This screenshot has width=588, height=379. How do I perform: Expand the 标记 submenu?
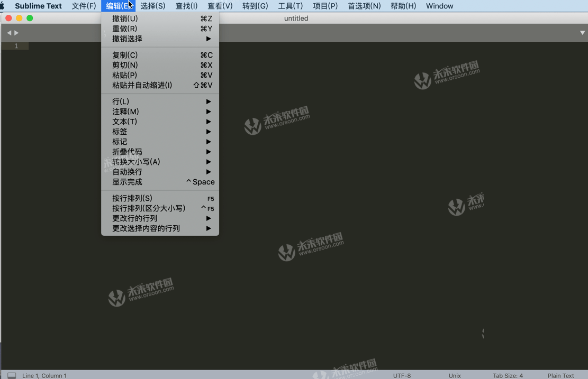pyautogui.click(x=160, y=142)
